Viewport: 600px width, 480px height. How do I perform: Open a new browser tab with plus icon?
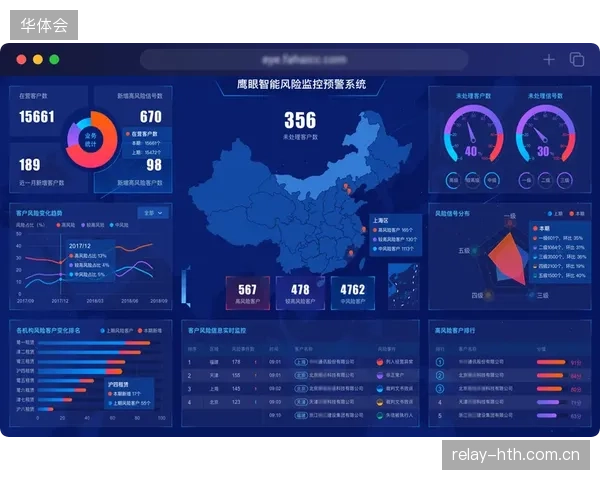[549, 60]
